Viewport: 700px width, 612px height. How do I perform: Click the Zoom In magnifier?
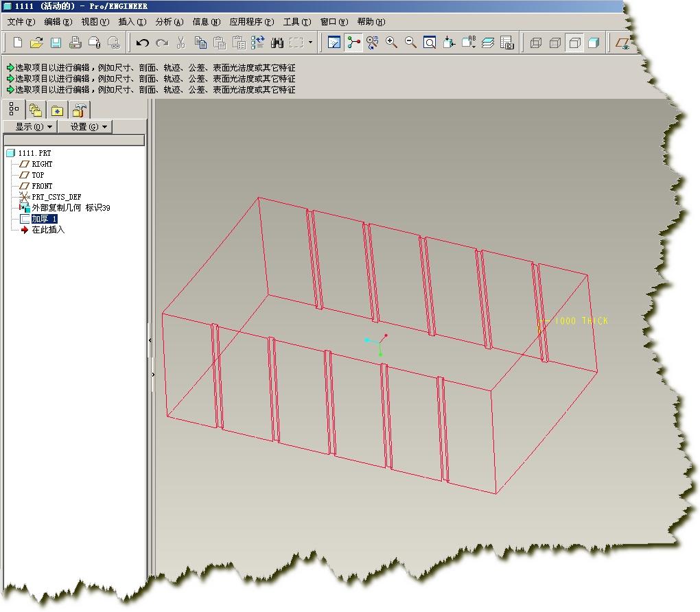point(391,43)
